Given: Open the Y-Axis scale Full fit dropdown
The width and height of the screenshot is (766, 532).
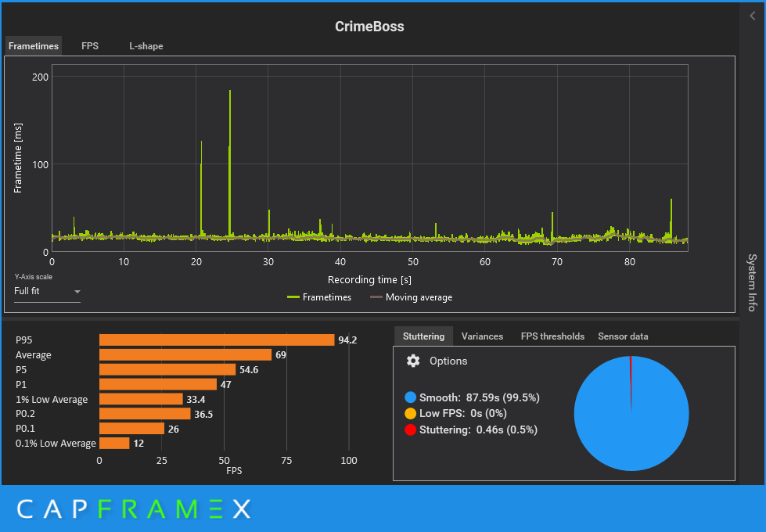Looking at the screenshot, I should tap(47, 291).
